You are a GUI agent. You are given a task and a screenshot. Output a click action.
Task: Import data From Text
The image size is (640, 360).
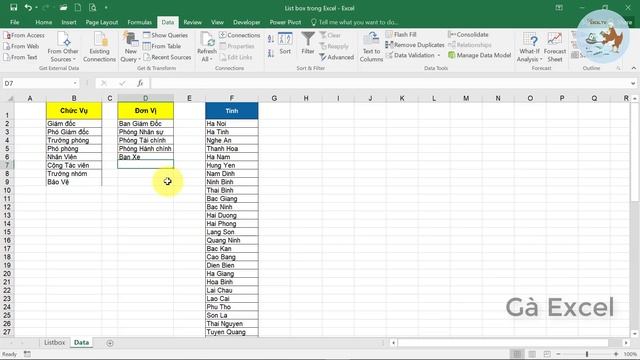tap(20, 57)
